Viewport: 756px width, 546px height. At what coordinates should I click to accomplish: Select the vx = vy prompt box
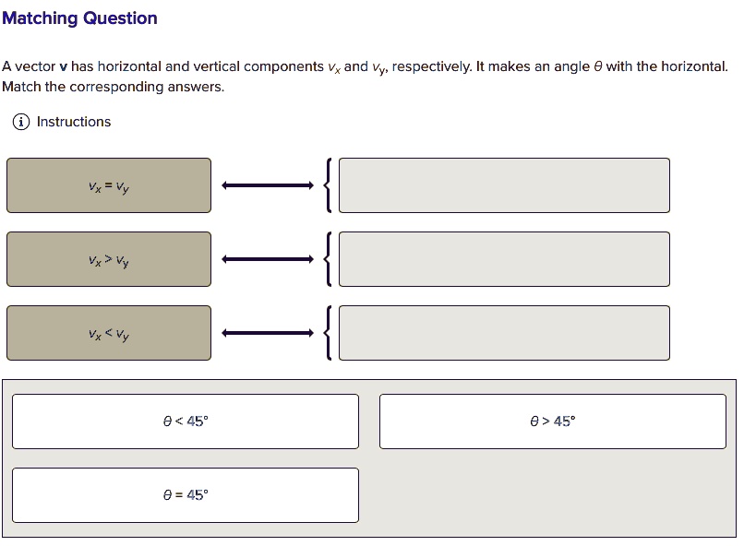point(109,185)
